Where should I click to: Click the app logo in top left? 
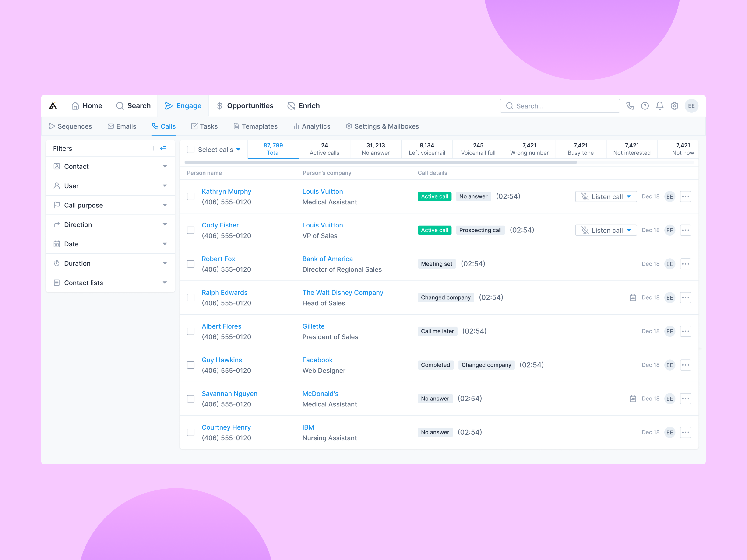coord(53,106)
